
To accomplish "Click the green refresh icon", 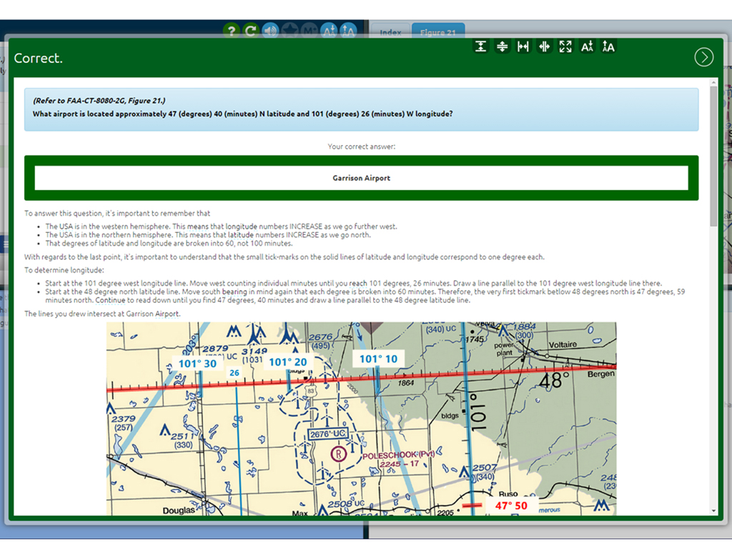I will (250, 31).
